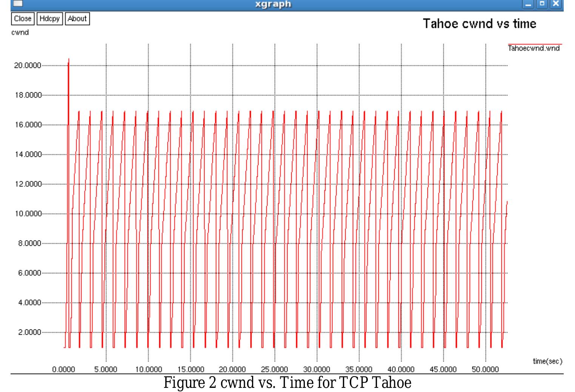Click the 12.0000 y-axis tick label
Viewport: 575px width, 392px height.
(28, 184)
